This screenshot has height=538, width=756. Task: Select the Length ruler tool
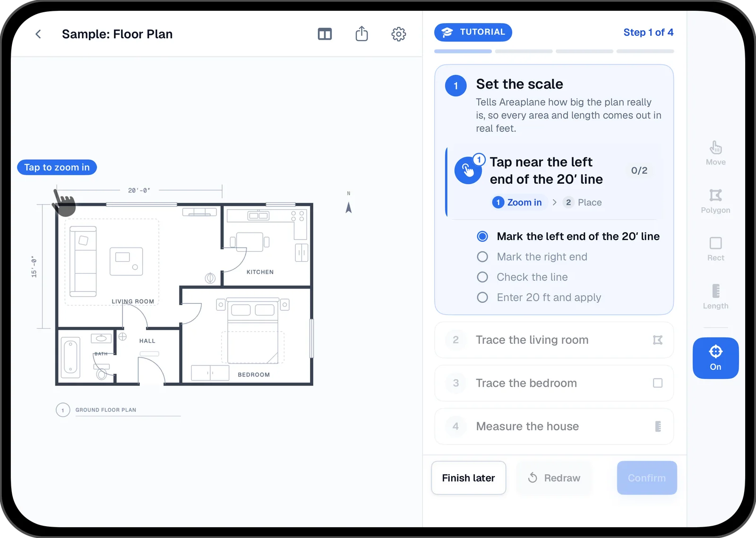715,297
